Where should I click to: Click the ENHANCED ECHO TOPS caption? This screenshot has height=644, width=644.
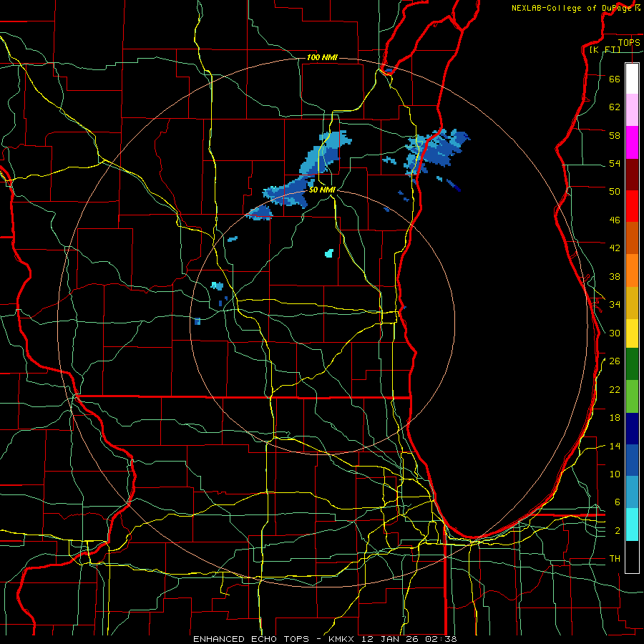point(251,639)
